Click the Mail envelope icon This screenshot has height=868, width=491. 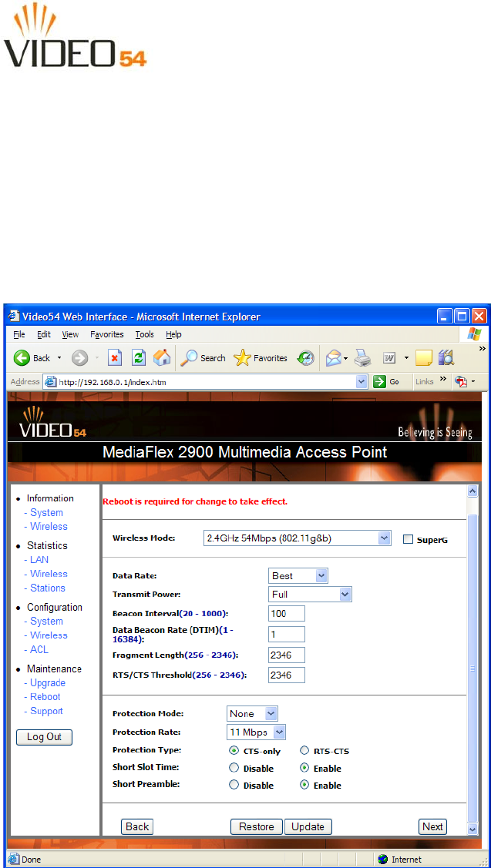click(x=334, y=359)
